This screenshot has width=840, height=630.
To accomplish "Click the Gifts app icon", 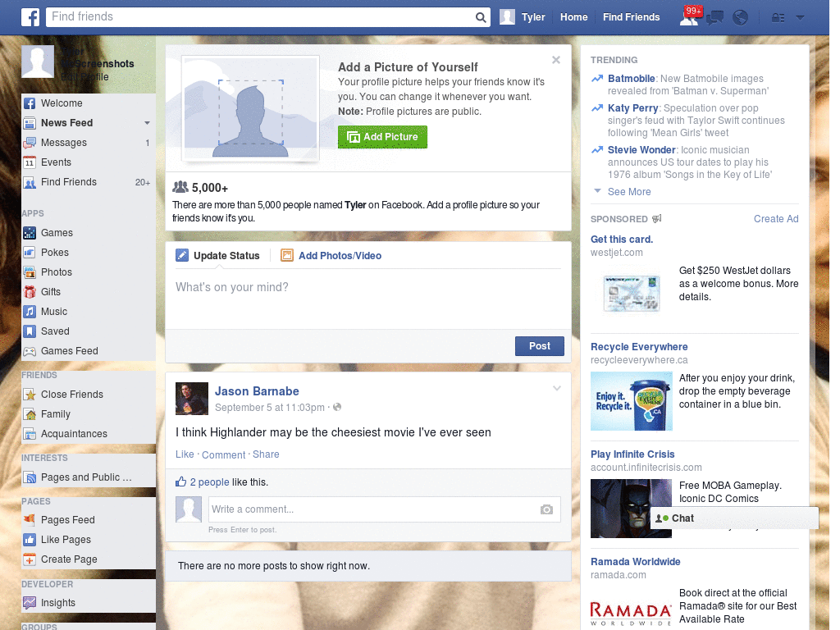I will [30, 292].
